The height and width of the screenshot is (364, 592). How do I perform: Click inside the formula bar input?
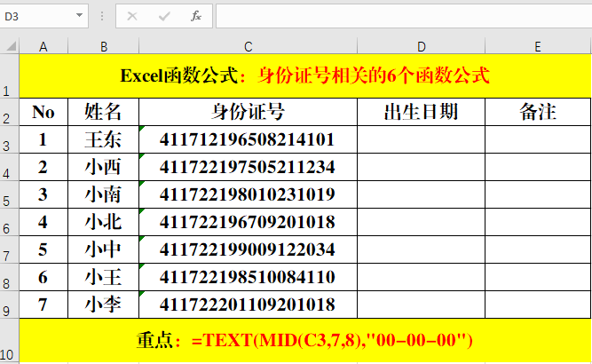click(x=404, y=16)
